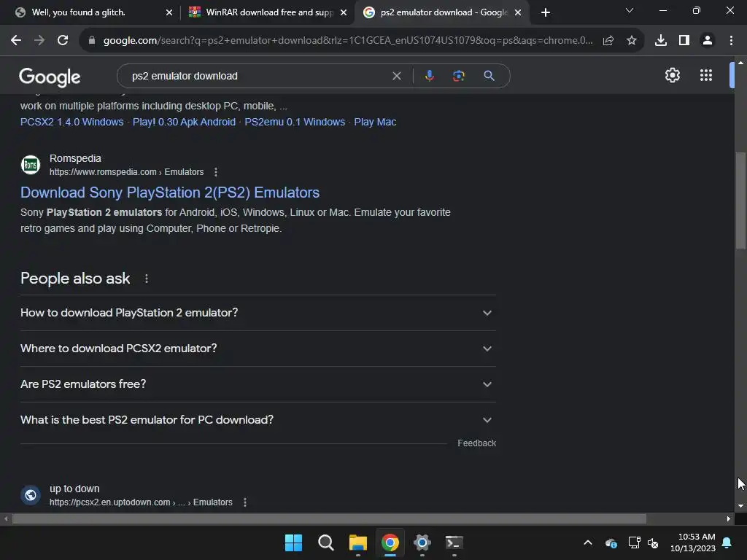Open more options for Romspedia result
747x560 pixels.
click(x=216, y=172)
